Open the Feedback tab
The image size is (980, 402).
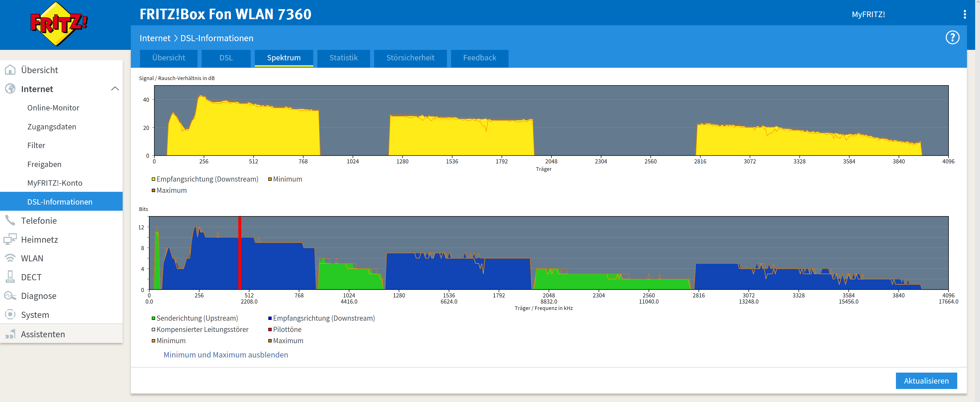[479, 58]
